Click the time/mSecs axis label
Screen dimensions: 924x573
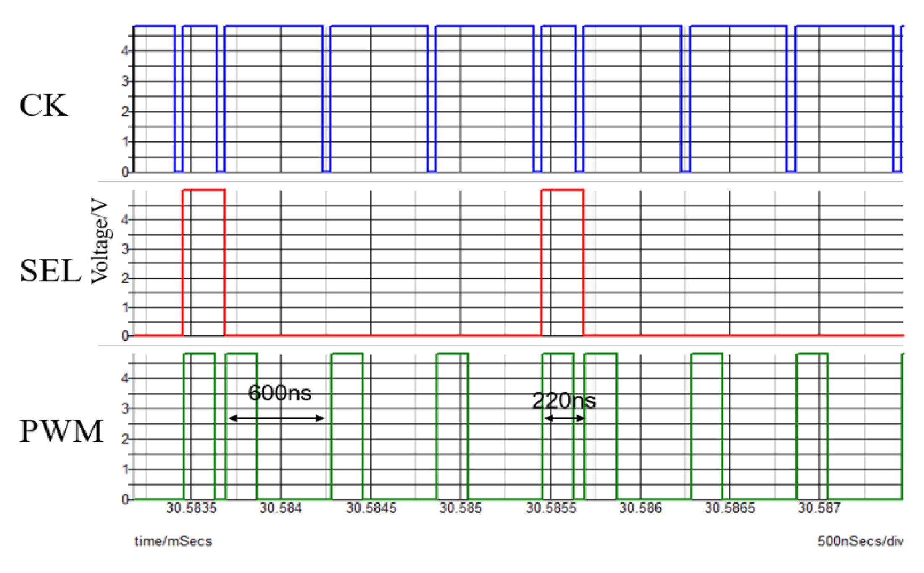(173, 541)
